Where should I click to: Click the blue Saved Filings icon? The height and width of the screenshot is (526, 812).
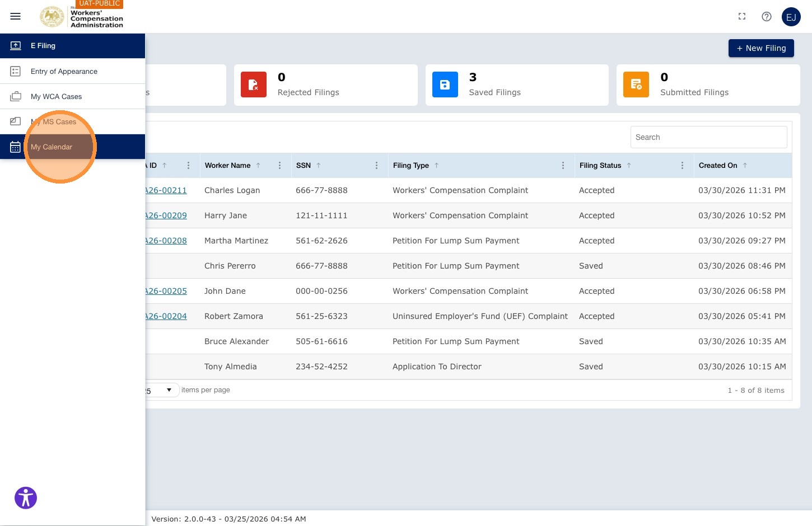445,84
